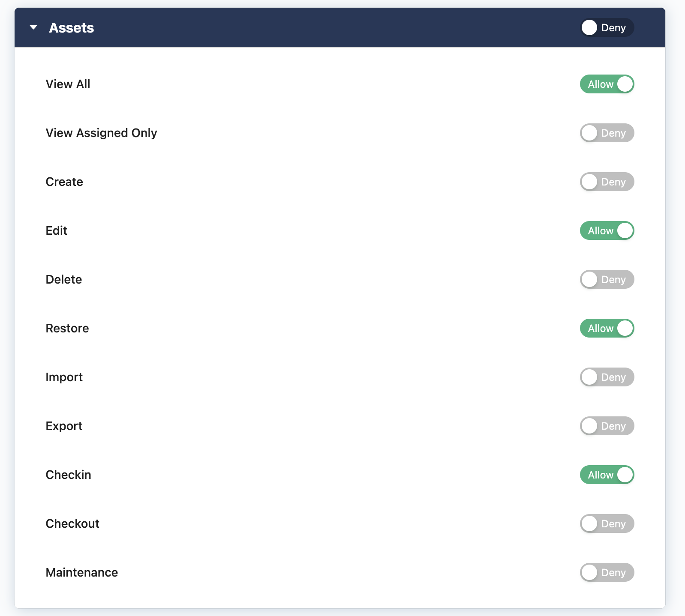Disable the View All permission toggle

coord(607,84)
